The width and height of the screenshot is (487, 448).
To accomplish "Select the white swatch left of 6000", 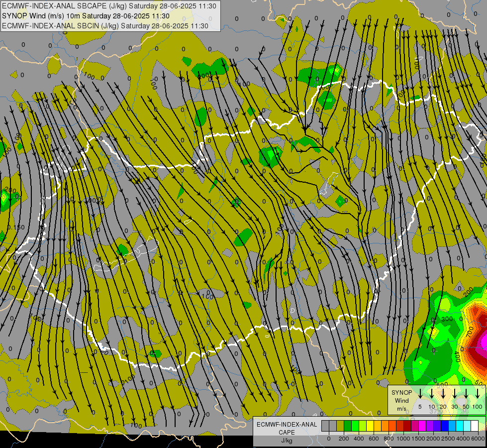I will point(474,426).
